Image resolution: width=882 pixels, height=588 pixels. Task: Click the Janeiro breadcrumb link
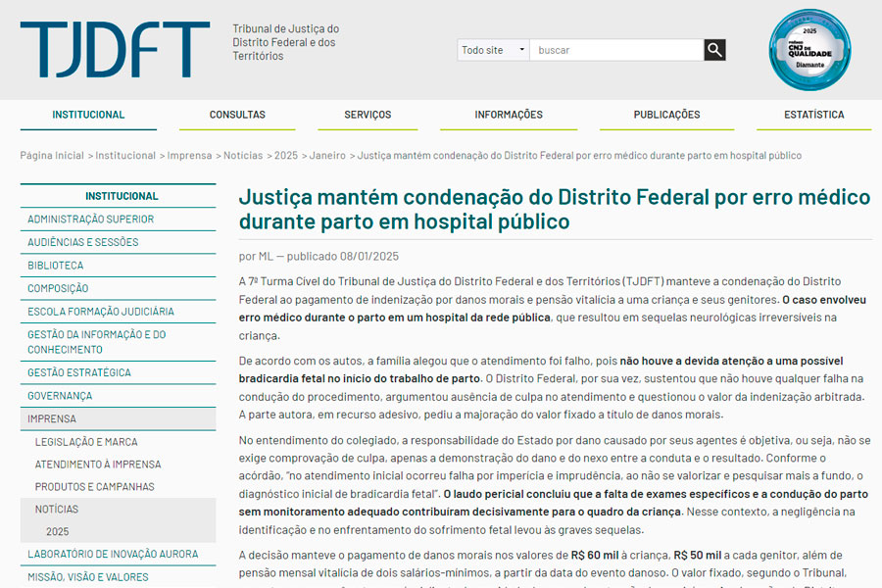tap(327, 156)
